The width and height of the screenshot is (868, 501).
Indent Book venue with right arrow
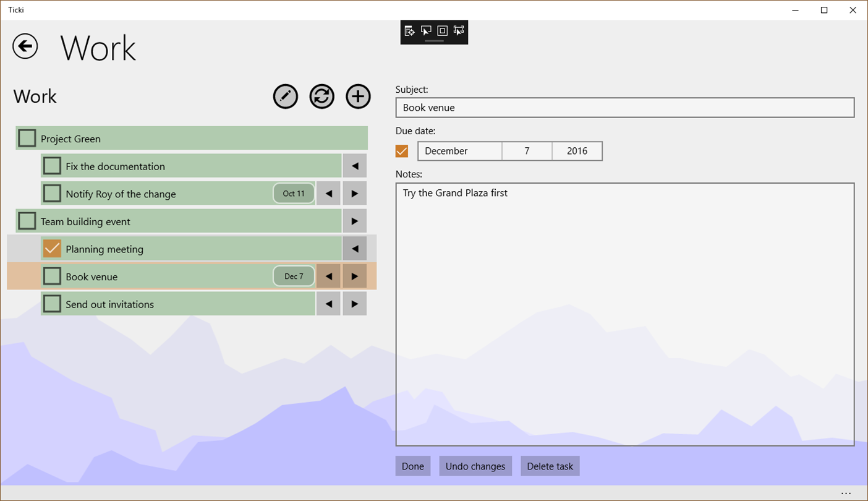tap(355, 276)
